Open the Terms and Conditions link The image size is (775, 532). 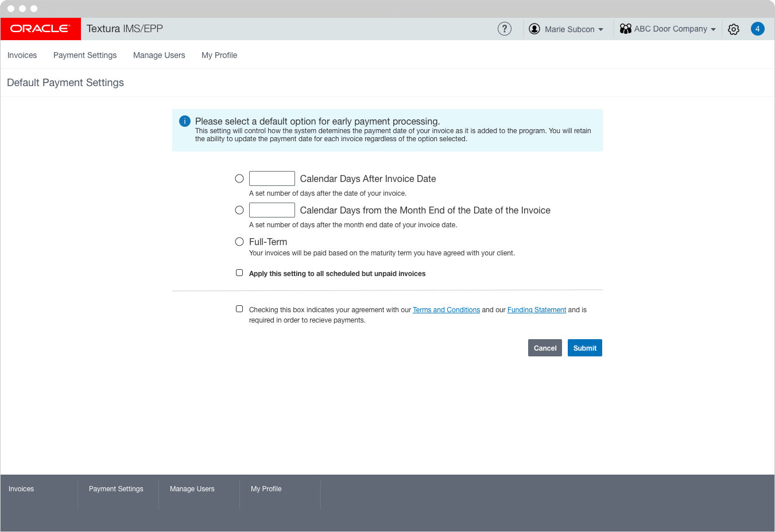point(446,310)
